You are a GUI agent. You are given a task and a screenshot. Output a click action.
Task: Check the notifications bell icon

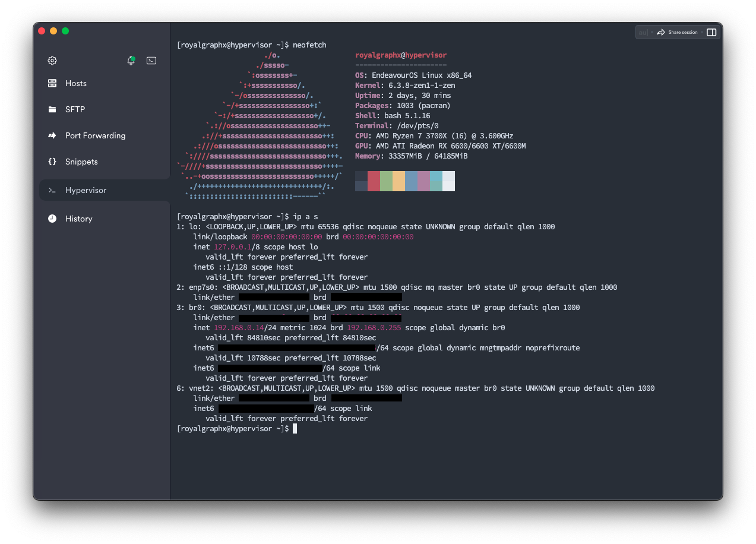click(x=131, y=61)
